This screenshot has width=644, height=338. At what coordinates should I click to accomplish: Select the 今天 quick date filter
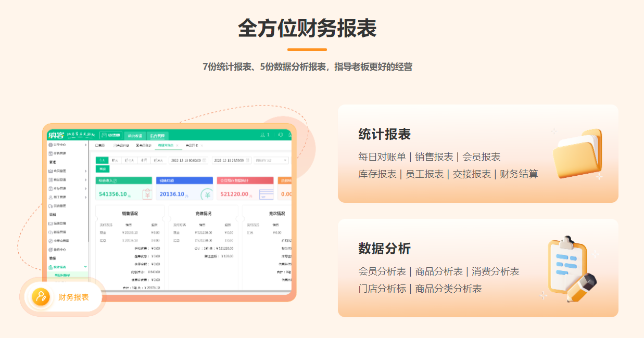(x=102, y=161)
